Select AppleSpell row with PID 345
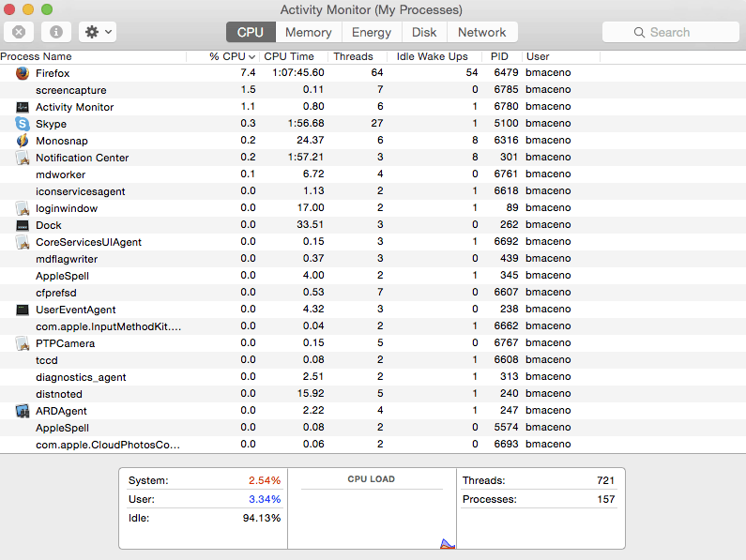This screenshot has height=560, width=746. coord(373,276)
